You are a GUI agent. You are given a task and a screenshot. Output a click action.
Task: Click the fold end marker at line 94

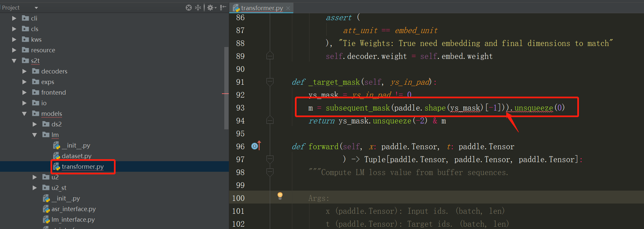(x=270, y=120)
